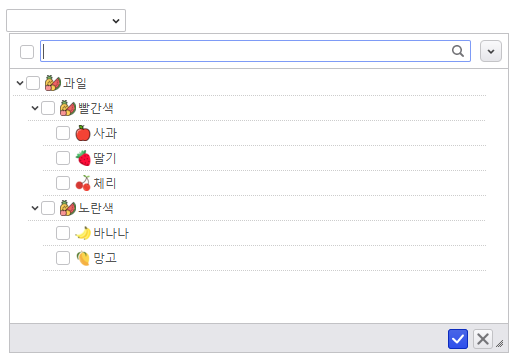Click the strawberry icon next to 딸기

pyautogui.click(x=83, y=158)
